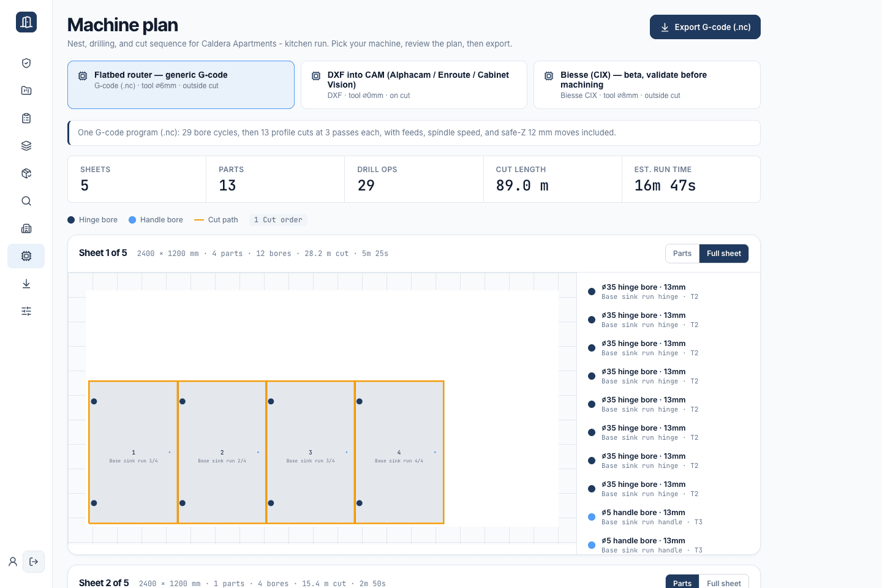Click the Sheet 1 of 5 heading
Screen dimensions: 882x588
103,253
